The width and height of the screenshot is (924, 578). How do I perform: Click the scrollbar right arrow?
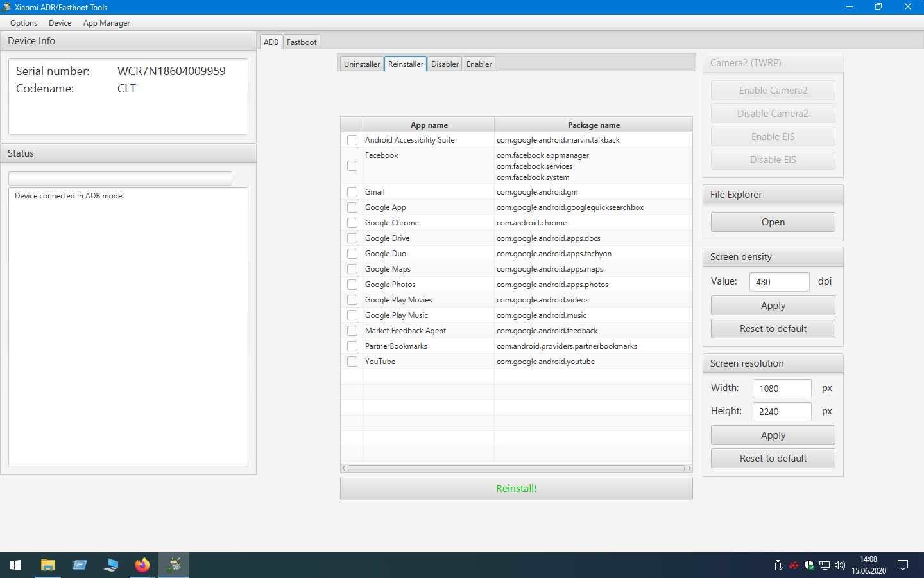click(689, 468)
